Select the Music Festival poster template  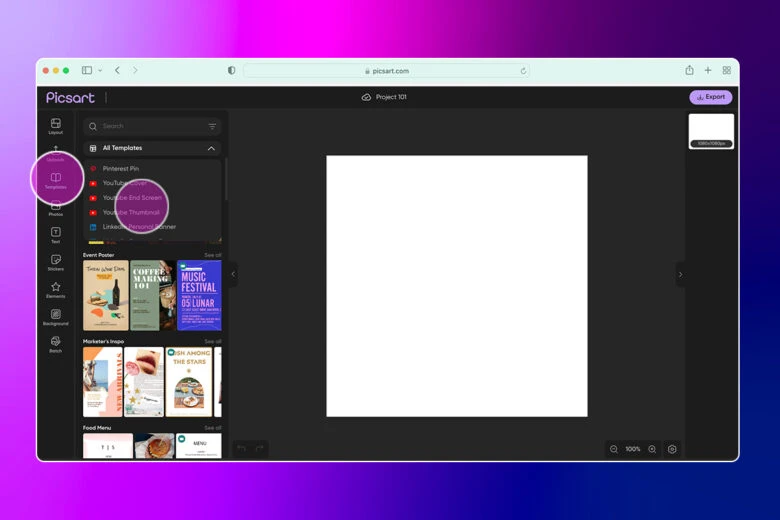coord(199,296)
